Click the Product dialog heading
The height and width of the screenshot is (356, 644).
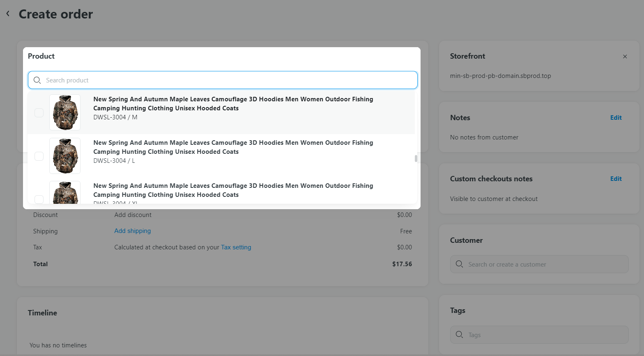[x=41, y=56]
